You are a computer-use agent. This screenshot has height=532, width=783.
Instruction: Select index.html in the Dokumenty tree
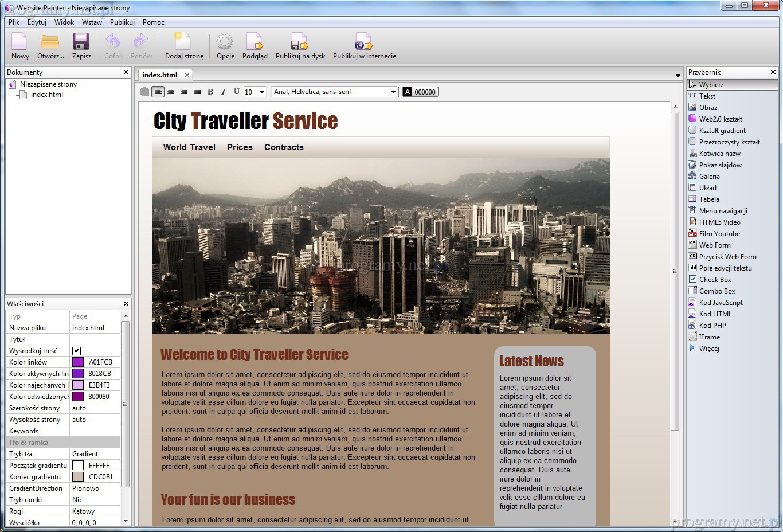46,95
